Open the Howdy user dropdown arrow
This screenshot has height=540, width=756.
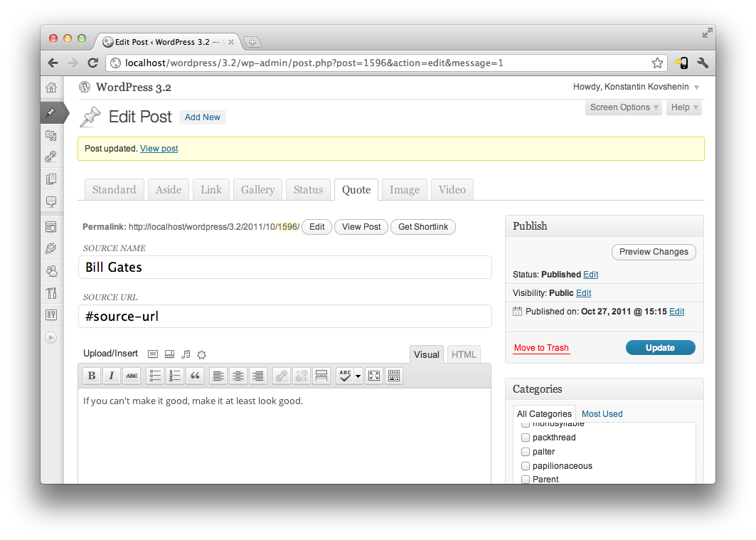[697, 88]
